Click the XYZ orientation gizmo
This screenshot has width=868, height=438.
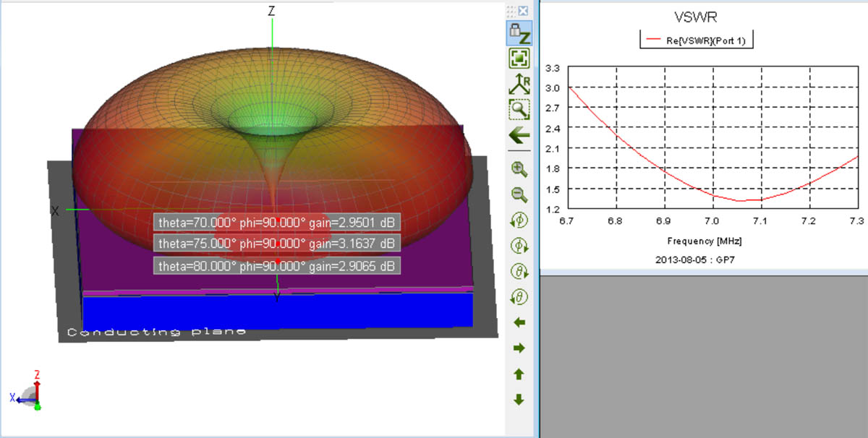coord(27,392)
